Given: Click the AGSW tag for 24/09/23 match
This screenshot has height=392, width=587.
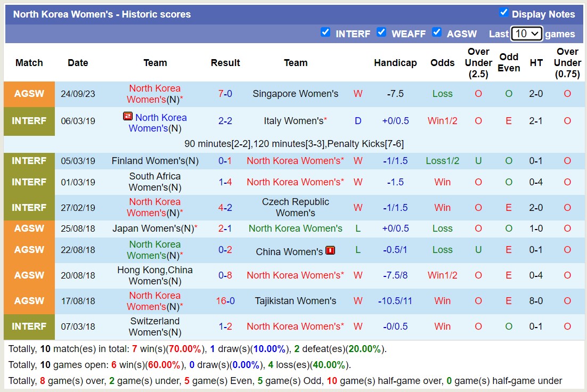Looking at the screenshot, I should click(29, 94).
